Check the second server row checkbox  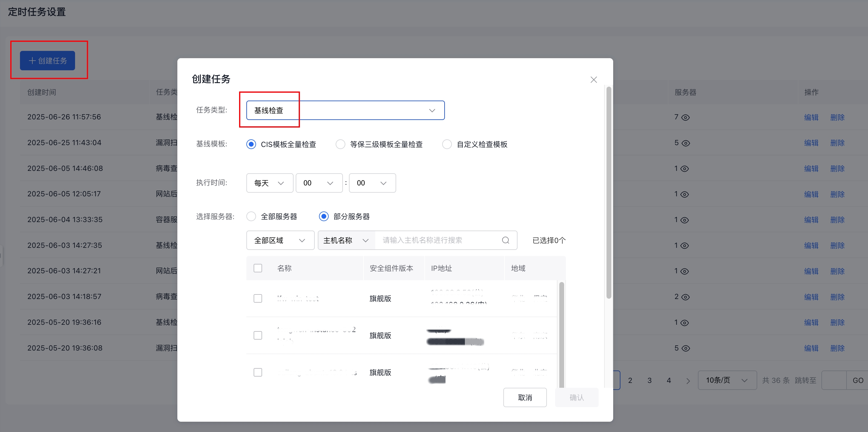(258, 335)
